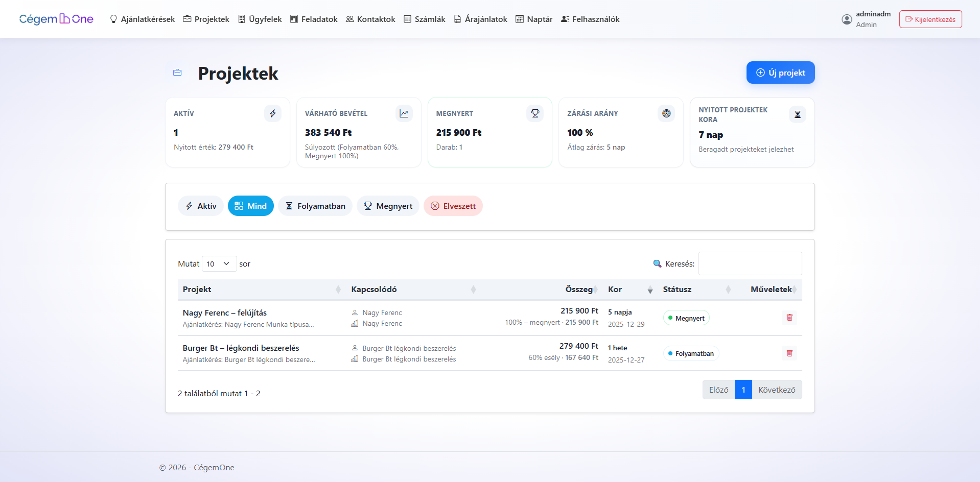Open Ajánlatkérések in the top navigation
This screenshot has height=482, width=980.
142,19
